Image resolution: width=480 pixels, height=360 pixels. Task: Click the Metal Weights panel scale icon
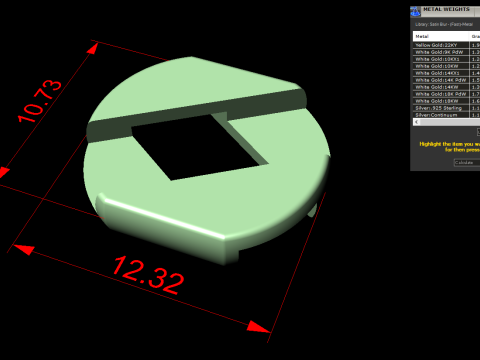click(415, 11)
